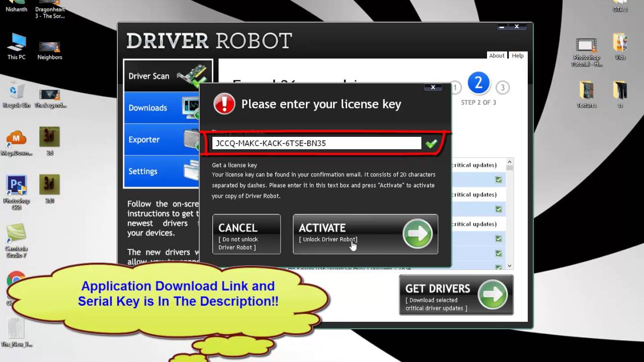The height and width of the screenshot is (362, 644).
Task: Click Activate to unlock Driver Robot
Action: tap(365, 234)
